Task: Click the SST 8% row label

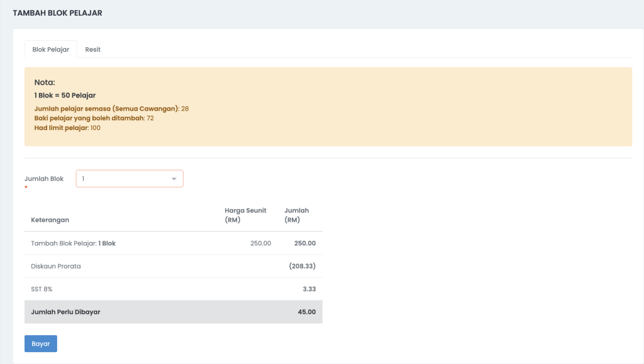Action: click(x=43, y=289)
